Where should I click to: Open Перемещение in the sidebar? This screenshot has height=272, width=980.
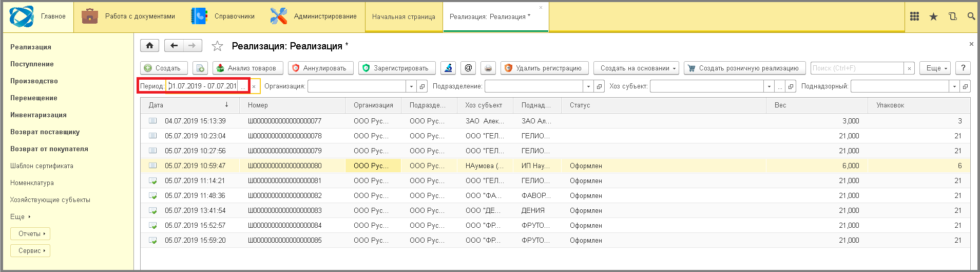point(34,98)
